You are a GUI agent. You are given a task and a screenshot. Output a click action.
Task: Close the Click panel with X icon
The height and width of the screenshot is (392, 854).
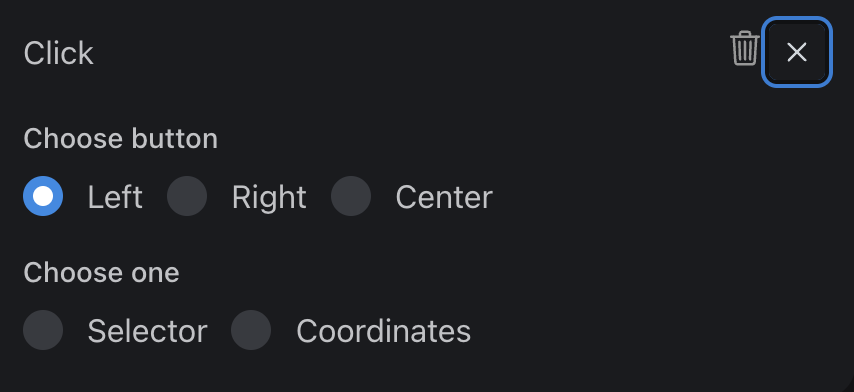coord(797,52)
